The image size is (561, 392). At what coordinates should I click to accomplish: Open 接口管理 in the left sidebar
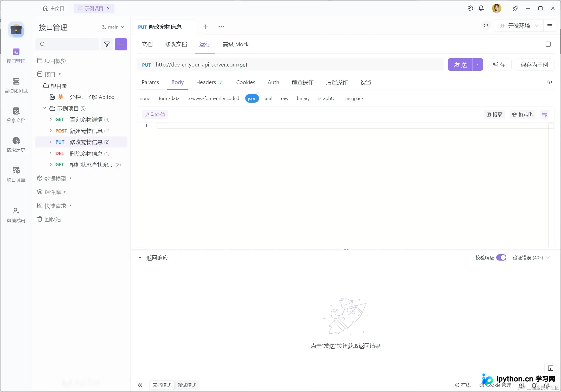[16, 56]
